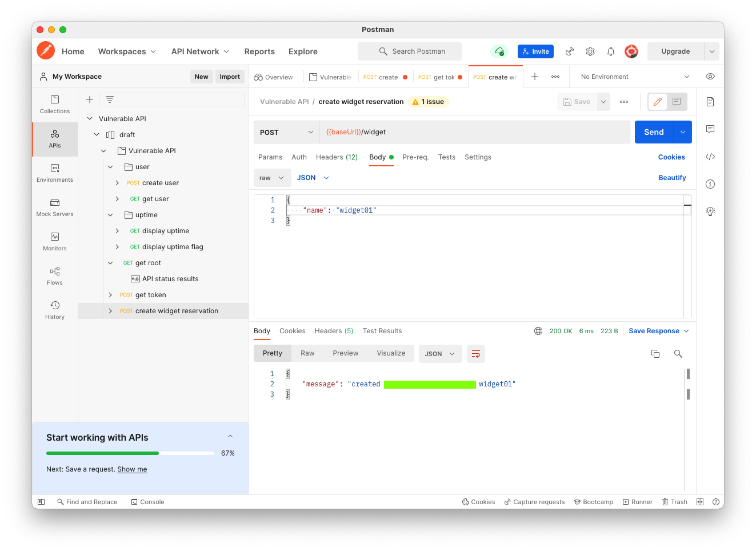Switch to the Auth tab
Viewport: 756px width, 551px height.
(x=299, y=157)
